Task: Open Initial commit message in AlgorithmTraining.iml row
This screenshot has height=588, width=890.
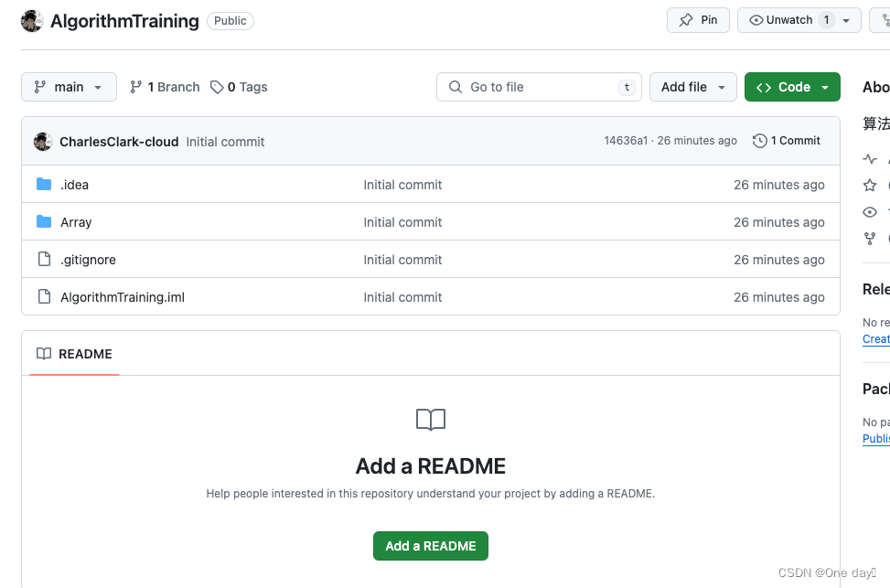Action: 402,297
